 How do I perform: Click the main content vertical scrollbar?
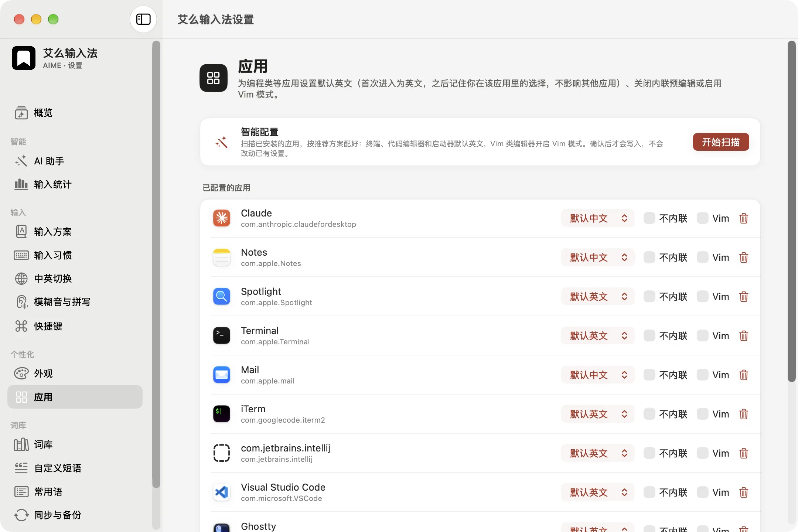point(791,211)
